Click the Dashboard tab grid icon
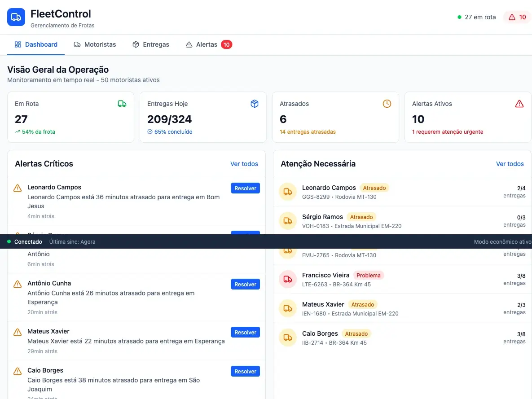This screenshot has width=532, height=399. coord(18,44)
